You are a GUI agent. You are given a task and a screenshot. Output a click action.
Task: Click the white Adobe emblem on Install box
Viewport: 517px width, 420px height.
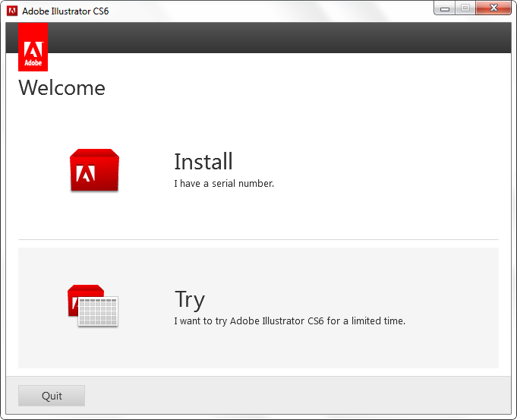[86, 174]
